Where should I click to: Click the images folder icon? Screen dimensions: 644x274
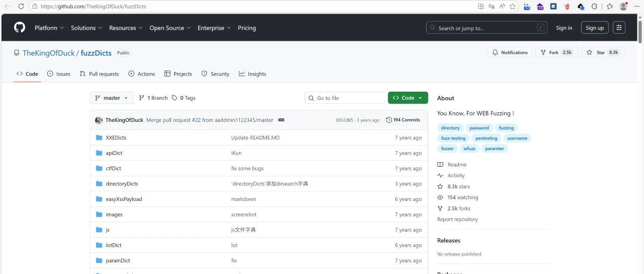pyautogui.click(x=99, y=215)
